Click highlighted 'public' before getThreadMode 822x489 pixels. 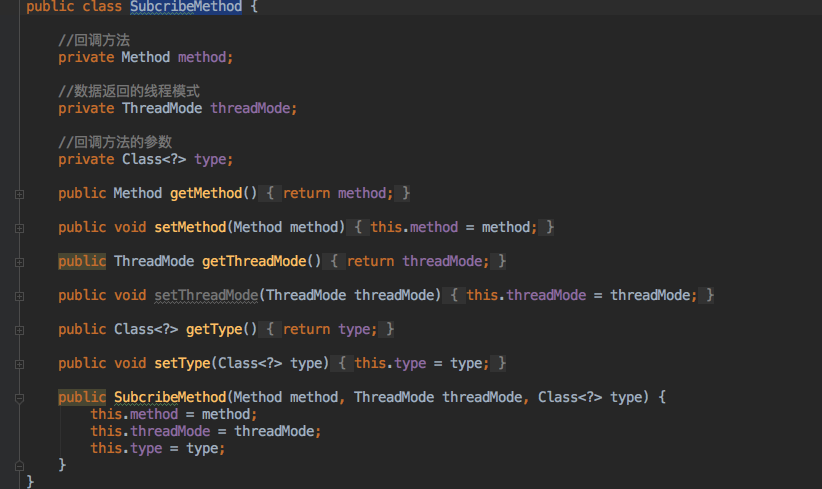tap(82, 261)
